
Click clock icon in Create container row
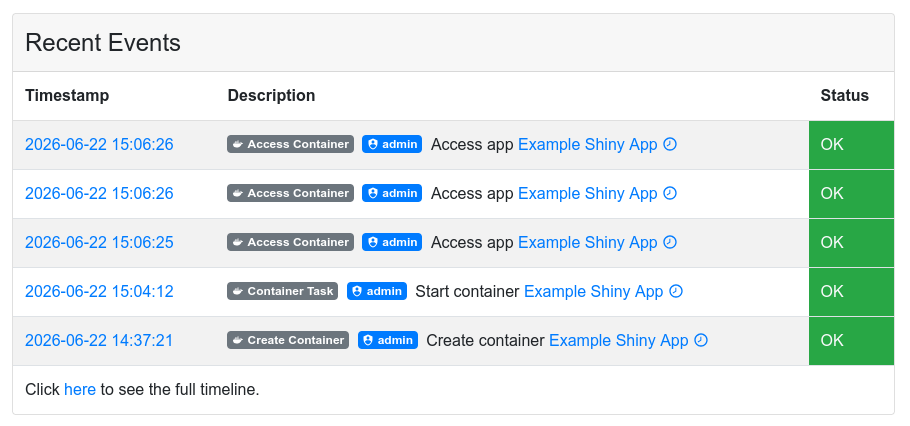(x=701, y=340)
